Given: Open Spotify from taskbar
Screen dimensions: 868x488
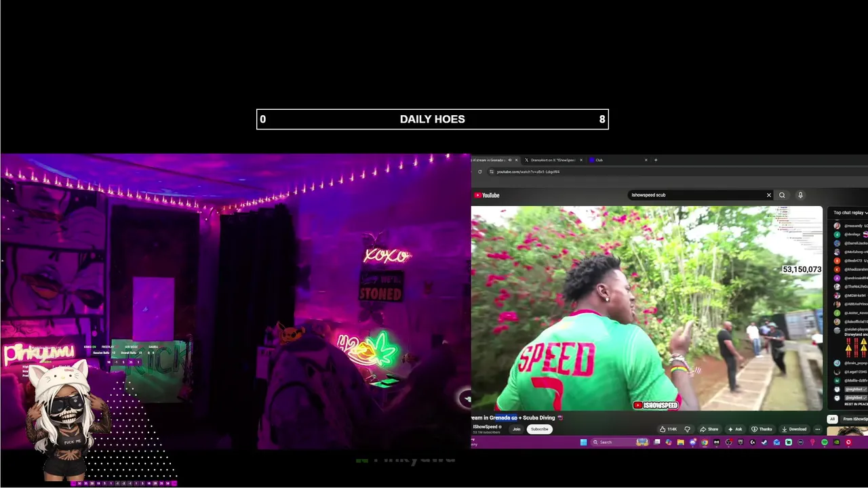Looking at the screenshot, I should [825, 443].
